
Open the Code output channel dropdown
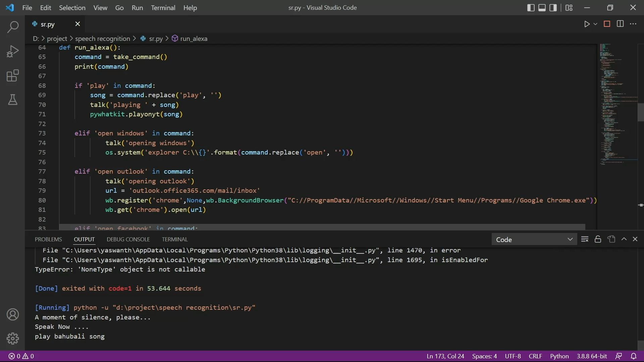(x=534, y=239)
